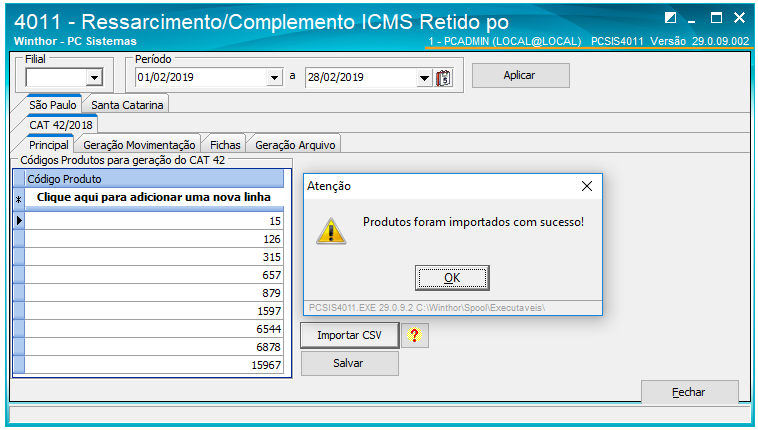This screenshot has width=758, height=430.
Task: Expand the start date 01/02/2019 dropdown
Action: pos(274,77)
